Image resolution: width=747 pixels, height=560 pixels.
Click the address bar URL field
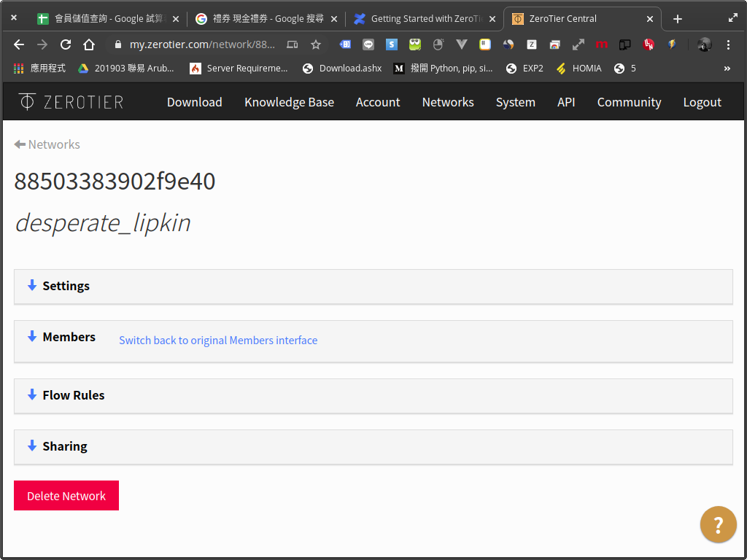coord(203,44)
